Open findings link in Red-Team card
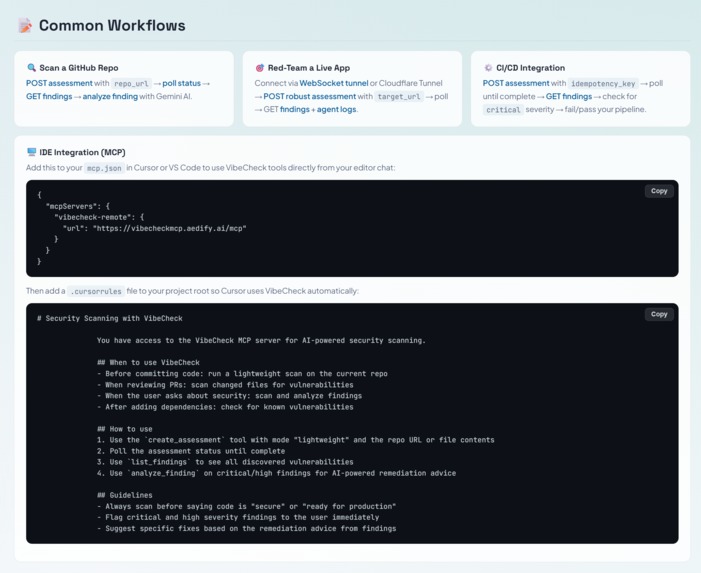This screenshot has height=573, width=701. click(295, 109)
